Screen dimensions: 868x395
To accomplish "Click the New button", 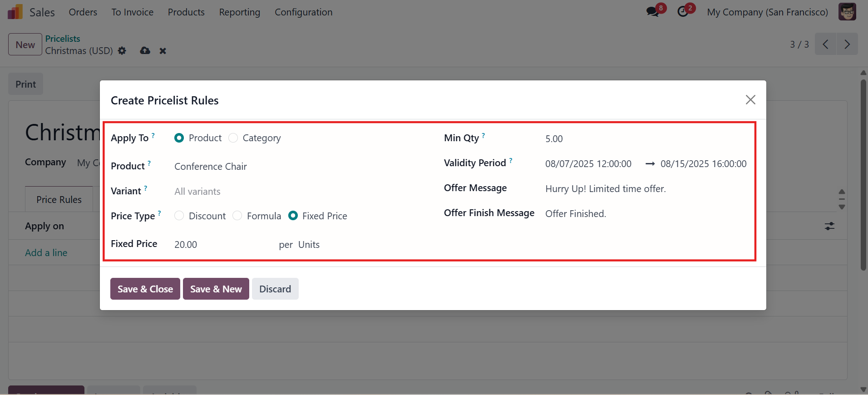I will coord(25,44).
